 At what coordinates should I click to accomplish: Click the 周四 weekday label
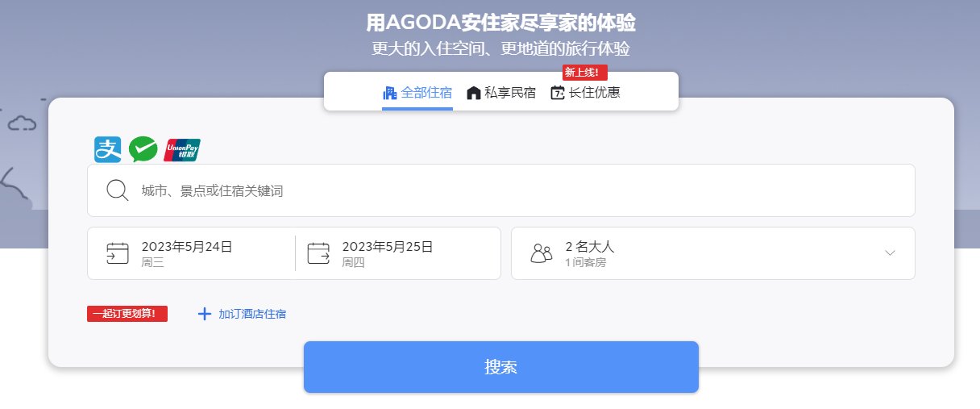pyautogui.click(x=353, y=263)
